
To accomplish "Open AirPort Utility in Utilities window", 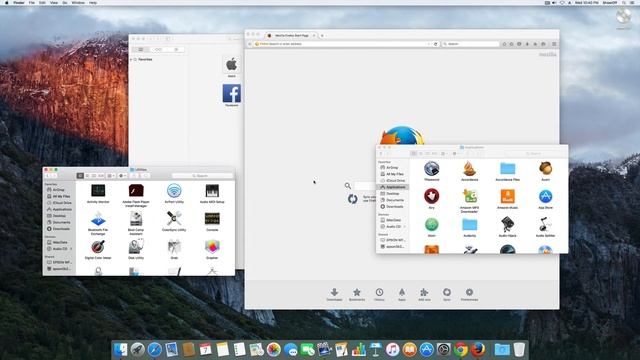I will click(x=174, y=191).
